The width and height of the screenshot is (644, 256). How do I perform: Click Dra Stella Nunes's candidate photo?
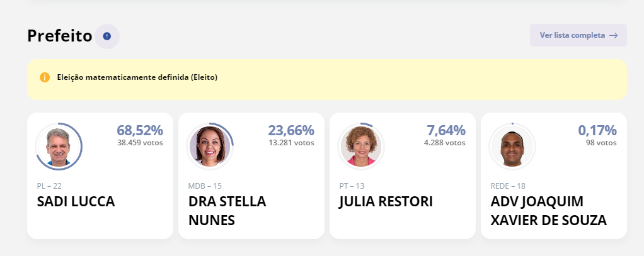(x=210, y=147)
